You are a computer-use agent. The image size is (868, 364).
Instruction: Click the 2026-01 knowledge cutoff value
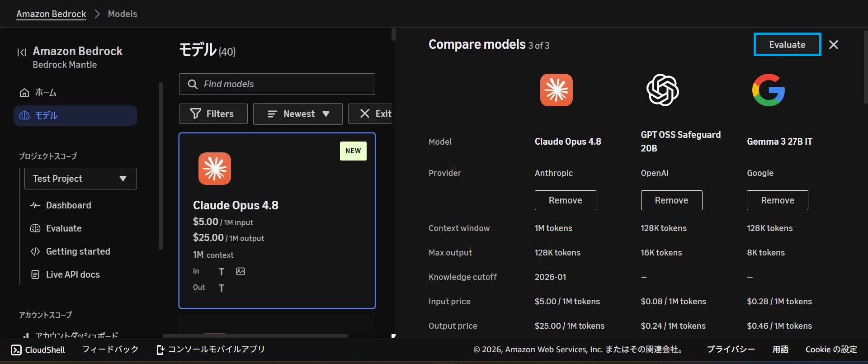click(x=550, y=277)
